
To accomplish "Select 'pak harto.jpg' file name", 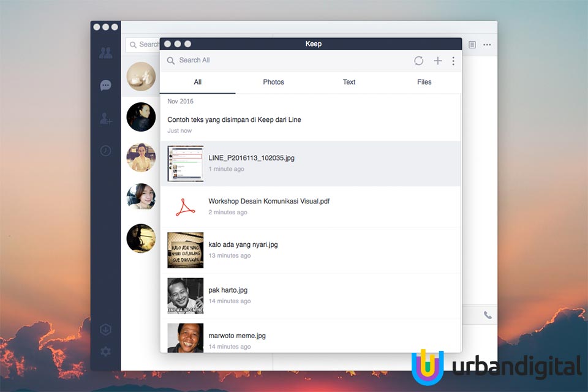I will tap(228, 290).
